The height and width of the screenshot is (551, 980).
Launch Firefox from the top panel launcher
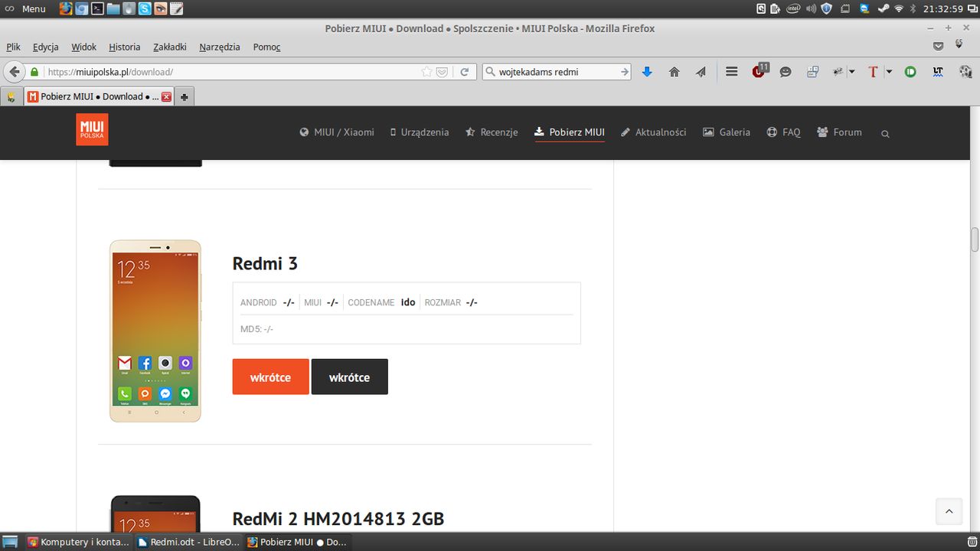coord(66,8)
